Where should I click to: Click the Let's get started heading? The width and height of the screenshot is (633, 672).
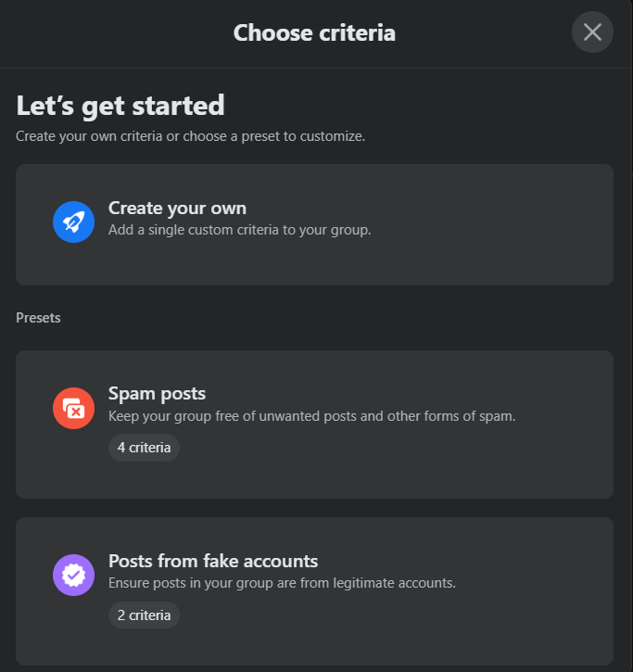coord(120,106)
